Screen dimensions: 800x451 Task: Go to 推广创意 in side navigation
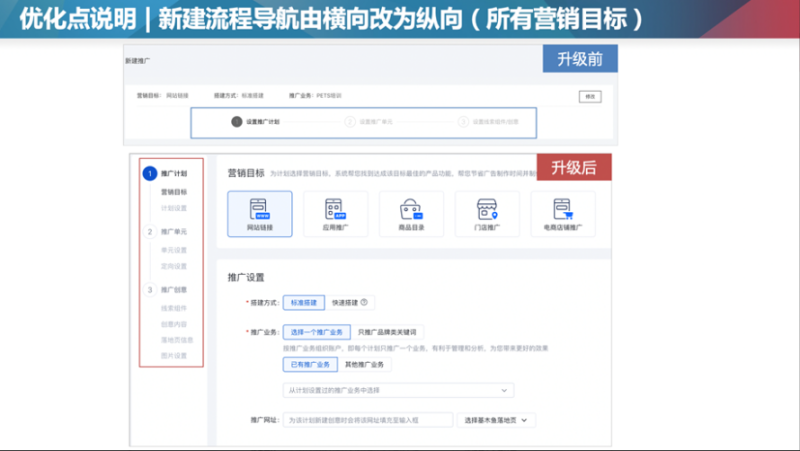click(174, 290)
